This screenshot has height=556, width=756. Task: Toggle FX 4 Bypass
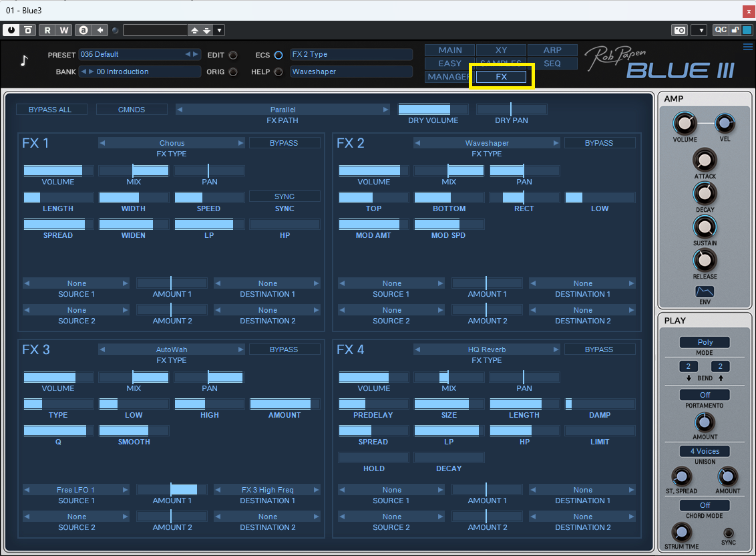[599, 350]
